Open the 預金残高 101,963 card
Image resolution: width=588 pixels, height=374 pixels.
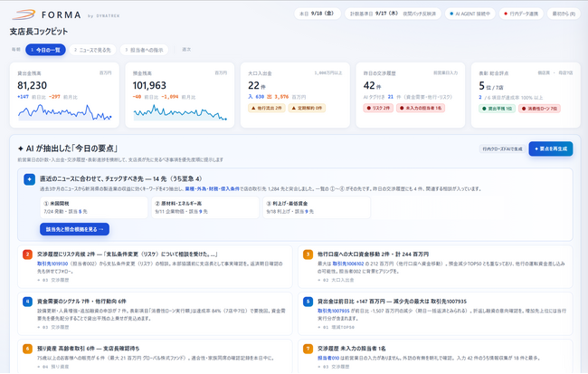(x=180, y=95)
